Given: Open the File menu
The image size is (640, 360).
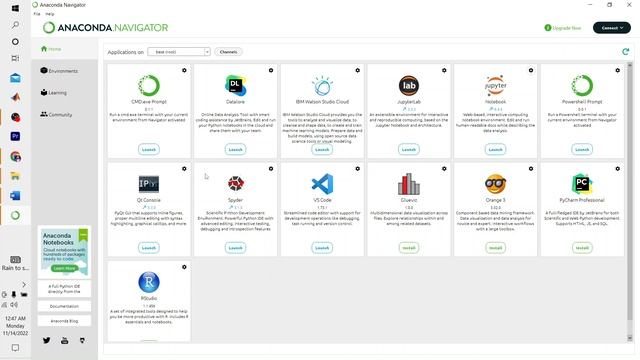Looking at the screenshot, I should click(37, 14).
